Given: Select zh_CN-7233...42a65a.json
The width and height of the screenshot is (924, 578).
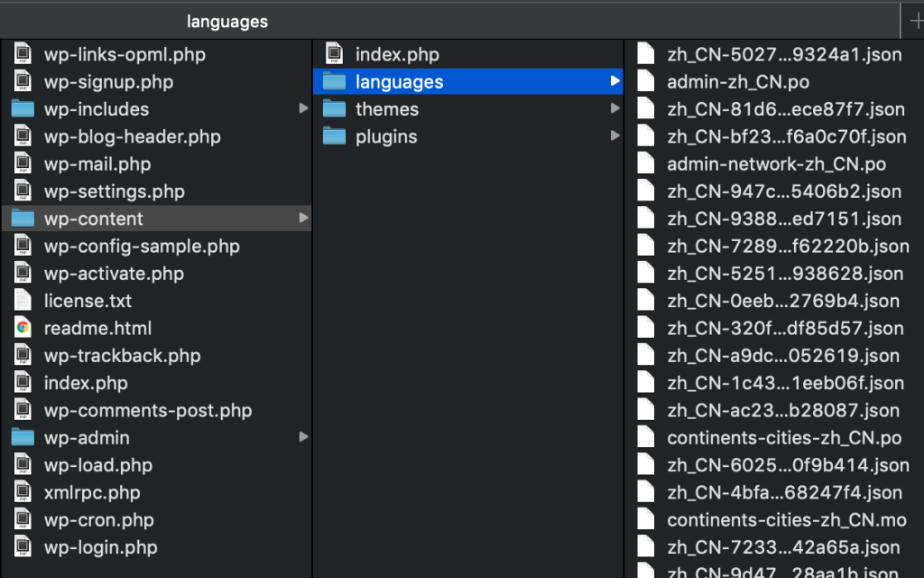Looking at the screenshot, I should point(783,547).
